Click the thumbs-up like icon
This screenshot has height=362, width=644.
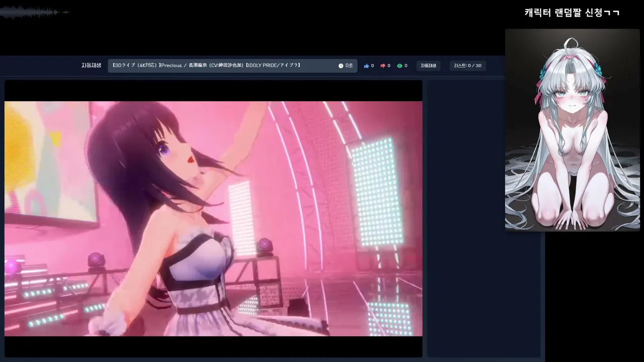pyautogui.click(x=366, y=66)
